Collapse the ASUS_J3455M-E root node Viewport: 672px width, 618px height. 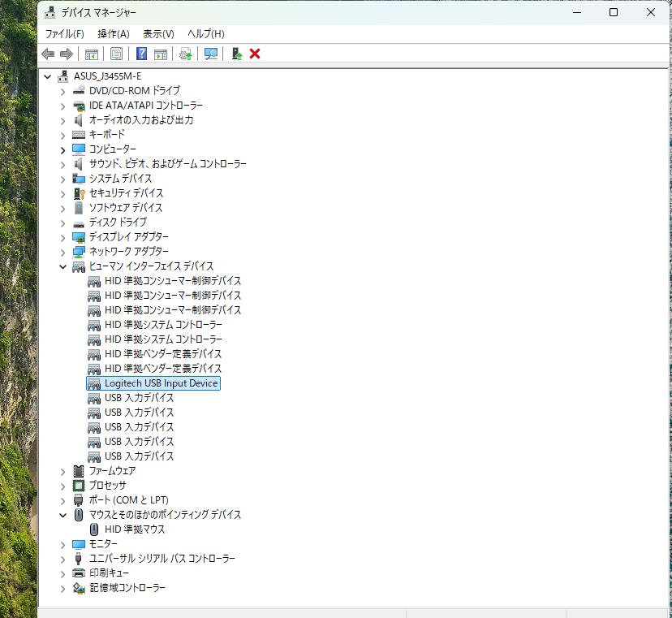pos(48,77)
